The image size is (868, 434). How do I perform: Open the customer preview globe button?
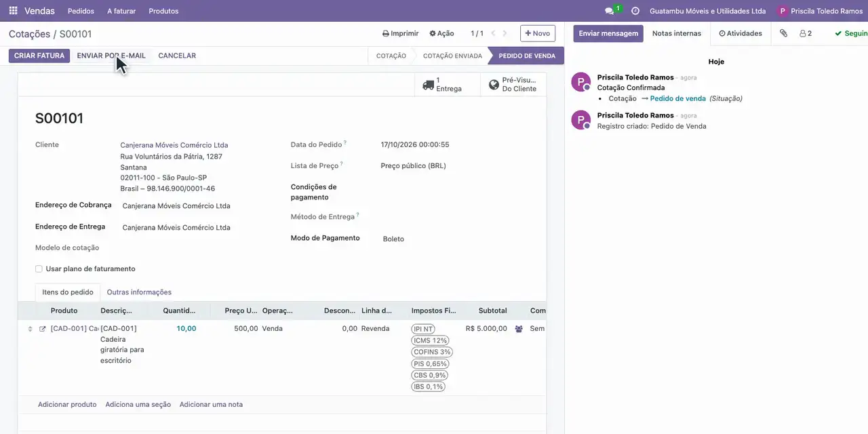(513, 85)
